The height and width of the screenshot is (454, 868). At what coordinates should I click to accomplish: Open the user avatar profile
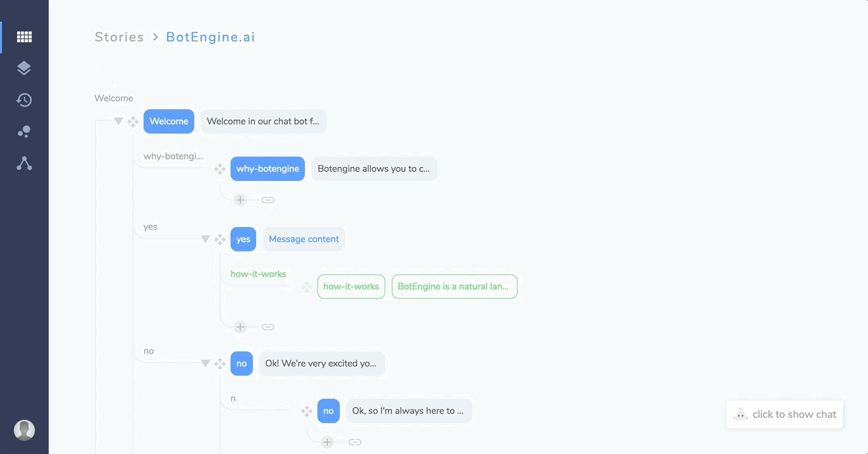[x=24, y=430]
